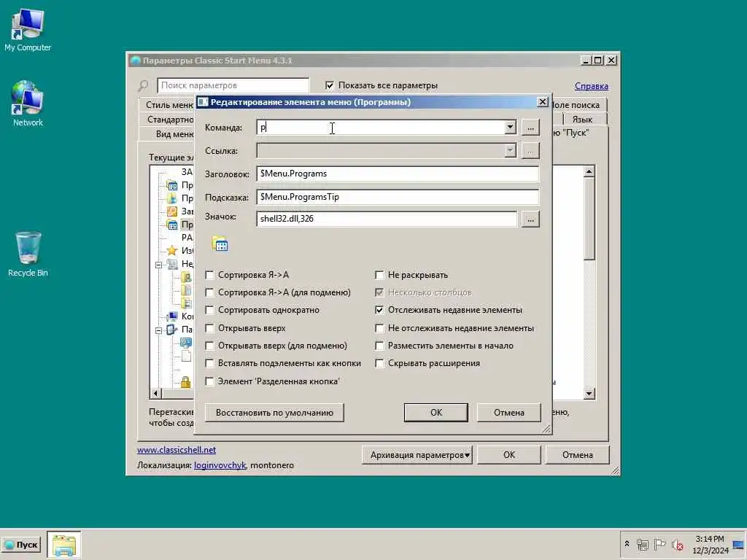Open the Action Center flag tray icon
747x560 pixels.
pyautogui.click(x=659, y=544)
